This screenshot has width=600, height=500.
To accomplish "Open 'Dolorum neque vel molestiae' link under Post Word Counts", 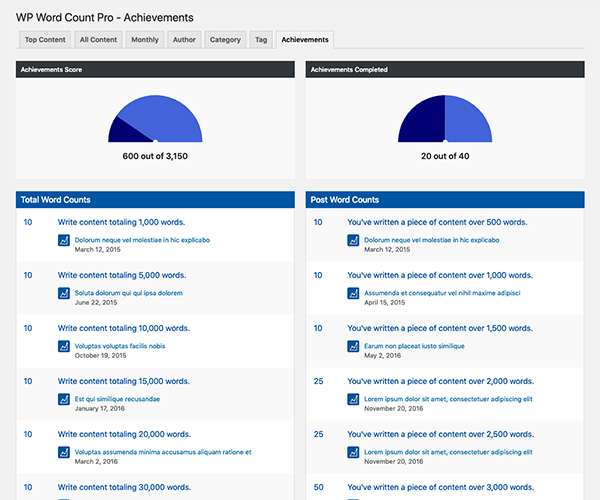I will 432,240.
